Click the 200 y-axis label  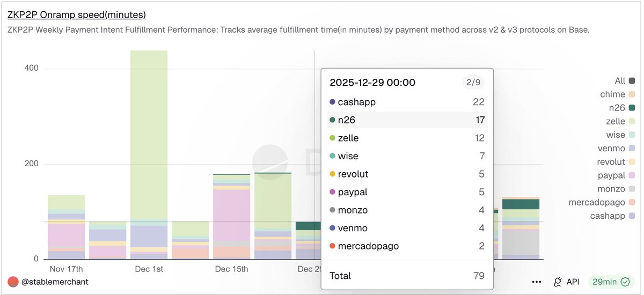(31, 164)
